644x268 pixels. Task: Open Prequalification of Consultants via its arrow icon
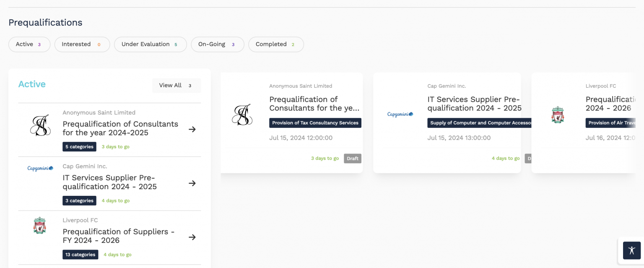pyautogui.click(x=192, y=129)
